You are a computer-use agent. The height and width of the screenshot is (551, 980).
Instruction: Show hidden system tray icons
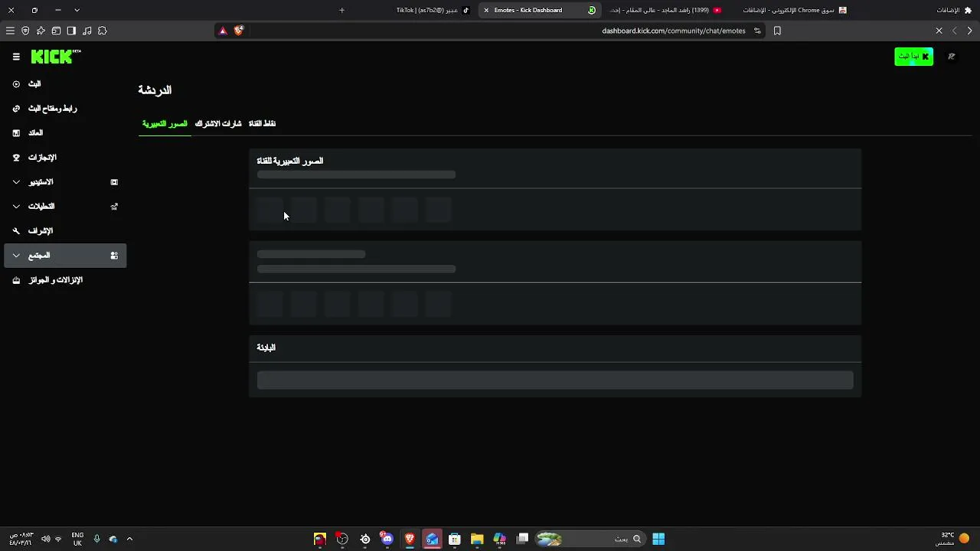tap(129, 540)
